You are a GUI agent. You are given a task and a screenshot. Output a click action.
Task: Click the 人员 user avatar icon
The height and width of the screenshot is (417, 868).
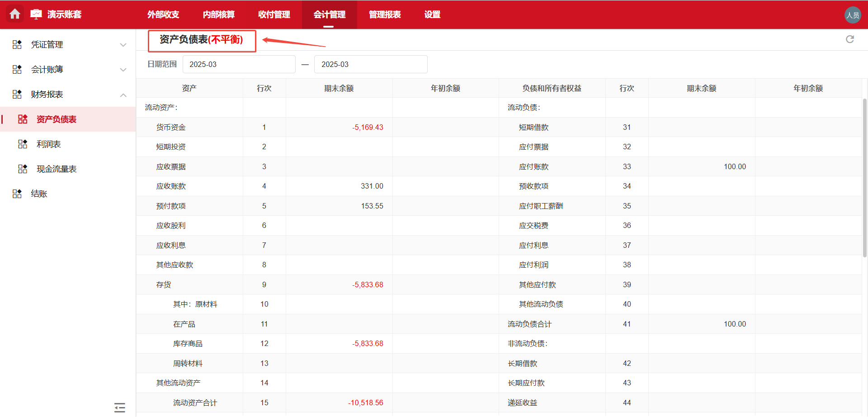pyautogui.click(x=853, y=14)
